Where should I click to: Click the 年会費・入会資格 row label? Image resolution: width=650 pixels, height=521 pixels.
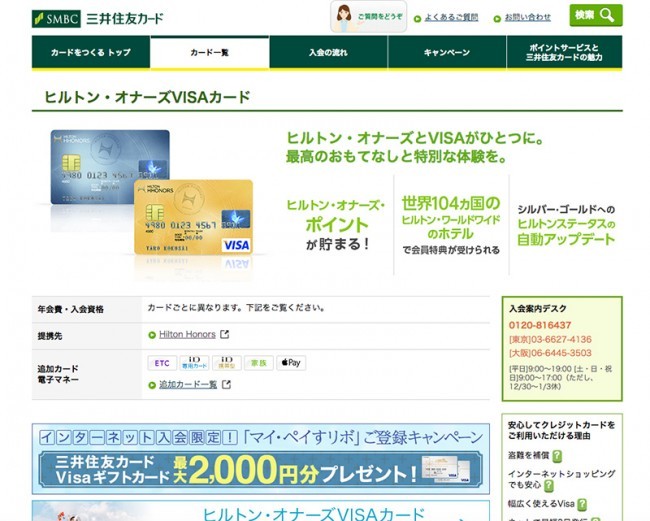click(x=70, y=309)
